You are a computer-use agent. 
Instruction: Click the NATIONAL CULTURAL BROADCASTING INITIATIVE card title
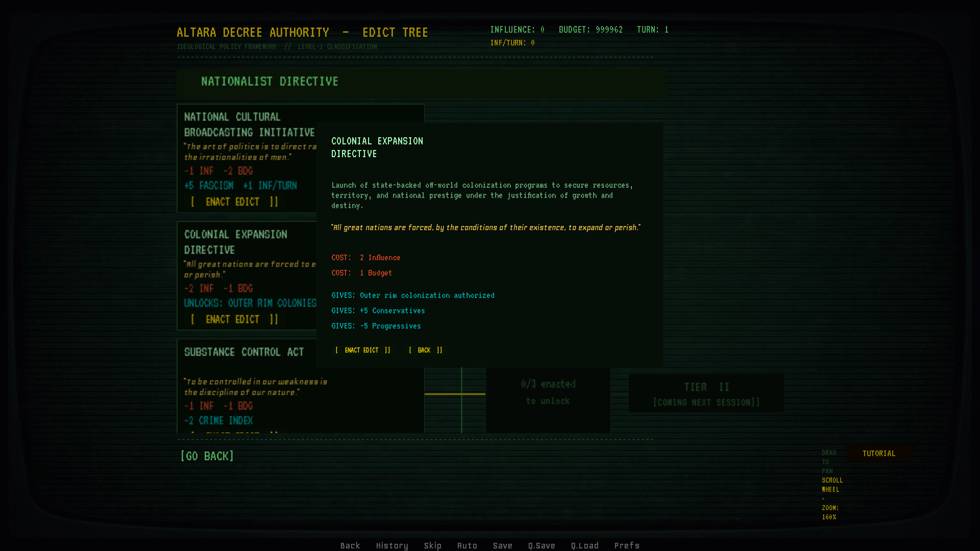(250, 124)
